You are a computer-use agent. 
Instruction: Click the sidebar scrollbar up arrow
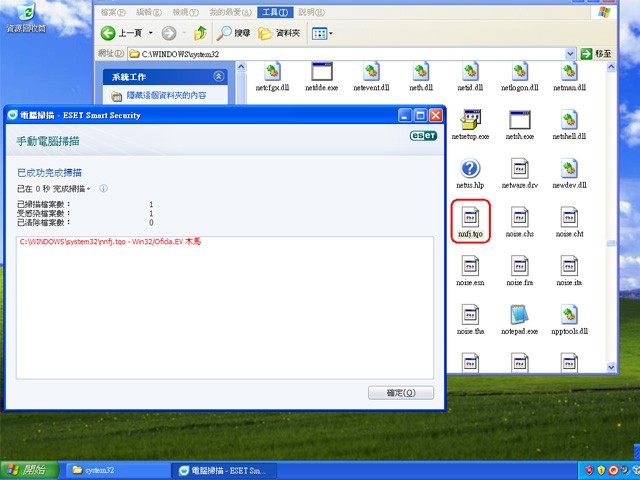pos(241,67)
